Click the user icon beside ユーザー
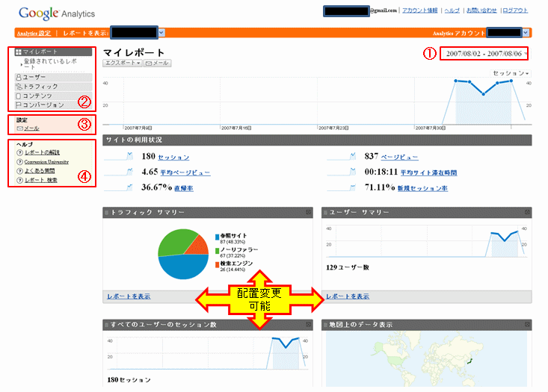This screenshot has height=392, width=548. [x=19, y=77]
